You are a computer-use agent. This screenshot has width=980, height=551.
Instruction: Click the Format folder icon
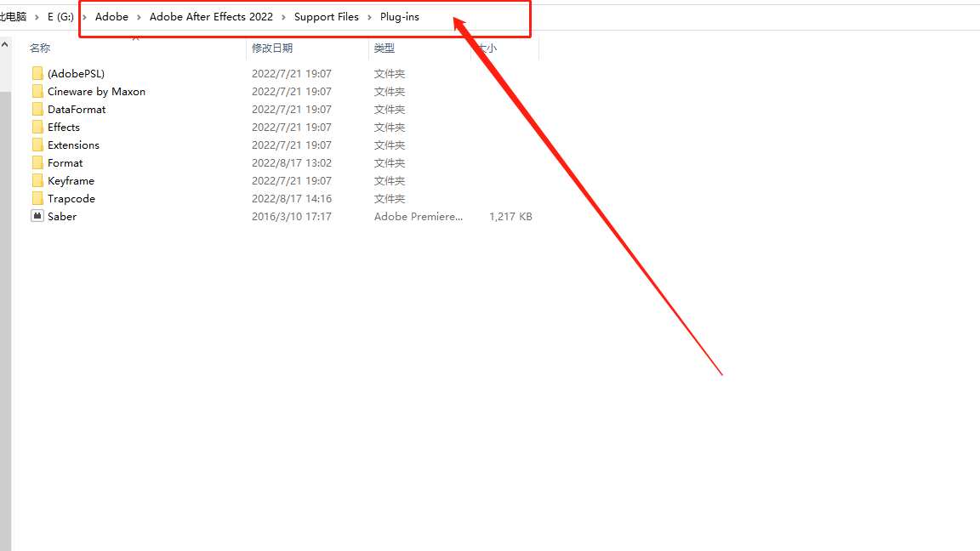point(37,163)
